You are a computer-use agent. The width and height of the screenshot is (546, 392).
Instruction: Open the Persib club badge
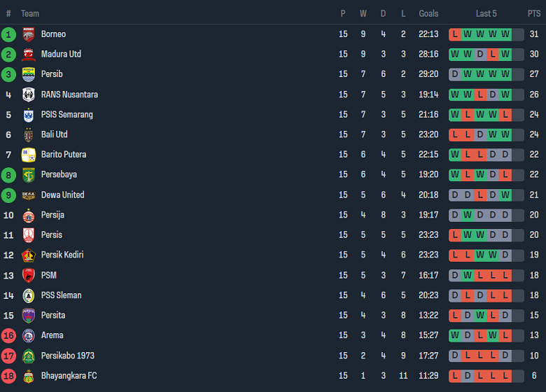(x=29, y=74)
